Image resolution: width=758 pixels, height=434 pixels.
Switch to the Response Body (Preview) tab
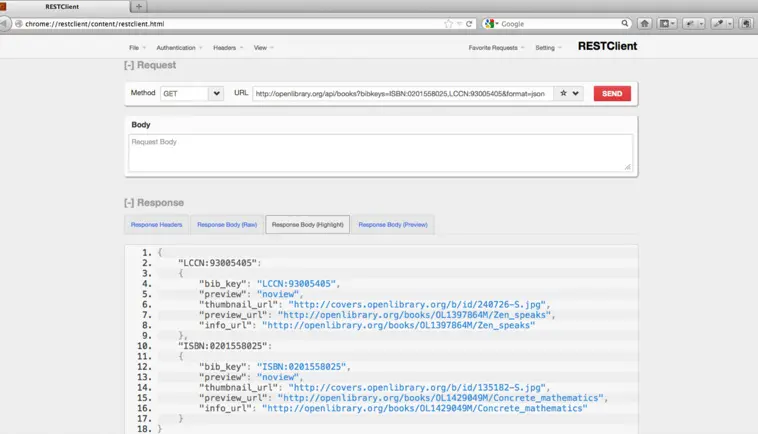coord(393,225)
